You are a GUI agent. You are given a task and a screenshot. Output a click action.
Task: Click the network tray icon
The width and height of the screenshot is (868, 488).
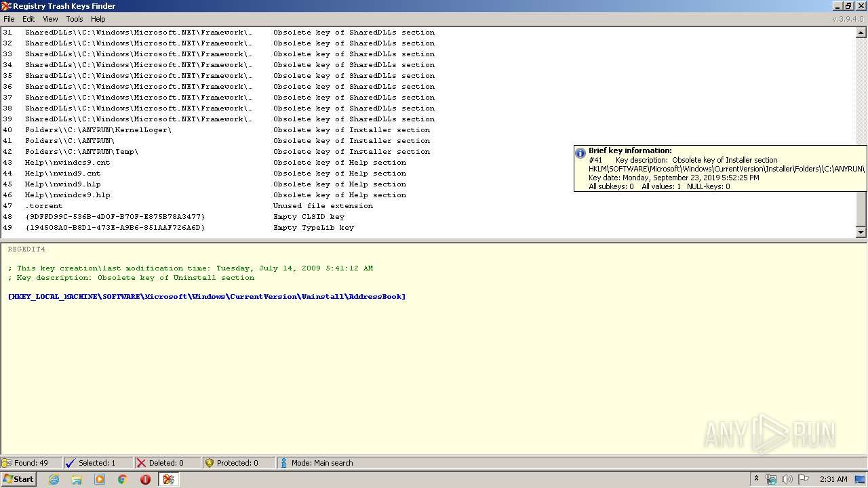pos(771,479)
